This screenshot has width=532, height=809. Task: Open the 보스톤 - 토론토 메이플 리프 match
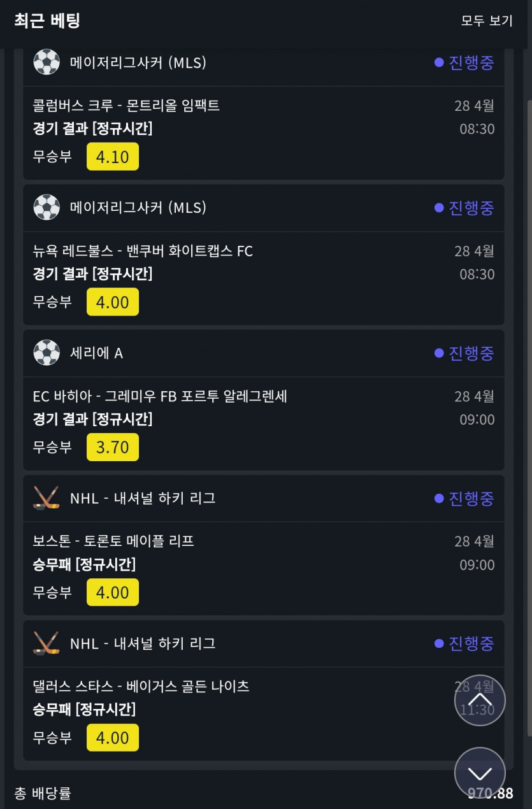coord(113,541)
